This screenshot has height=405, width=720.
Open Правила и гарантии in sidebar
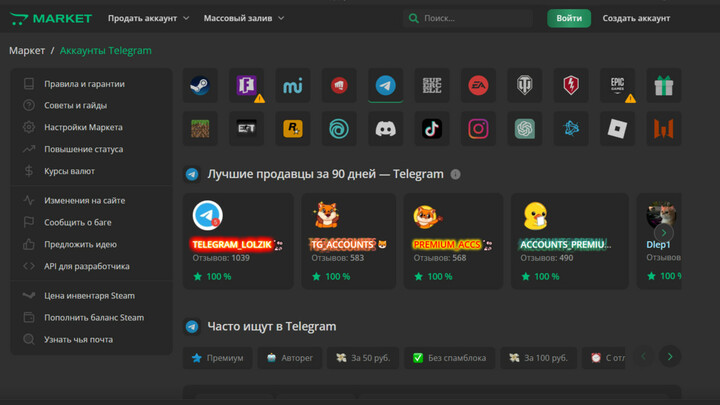coord(91,84)
